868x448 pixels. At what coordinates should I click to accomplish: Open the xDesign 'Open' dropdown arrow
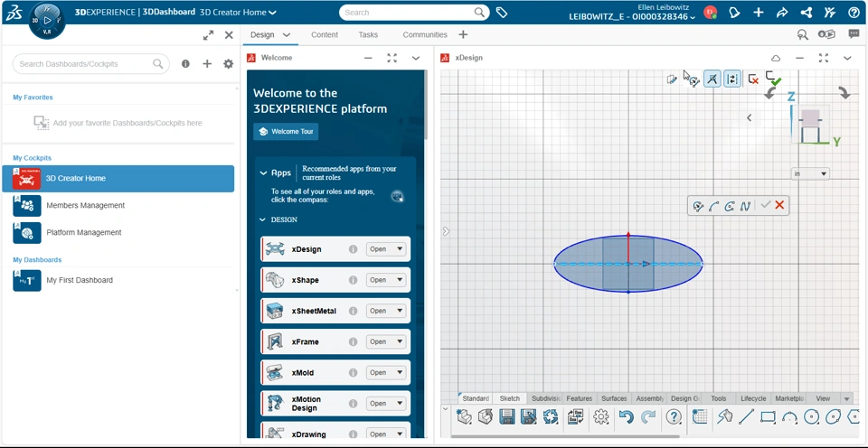coord(400,249)
